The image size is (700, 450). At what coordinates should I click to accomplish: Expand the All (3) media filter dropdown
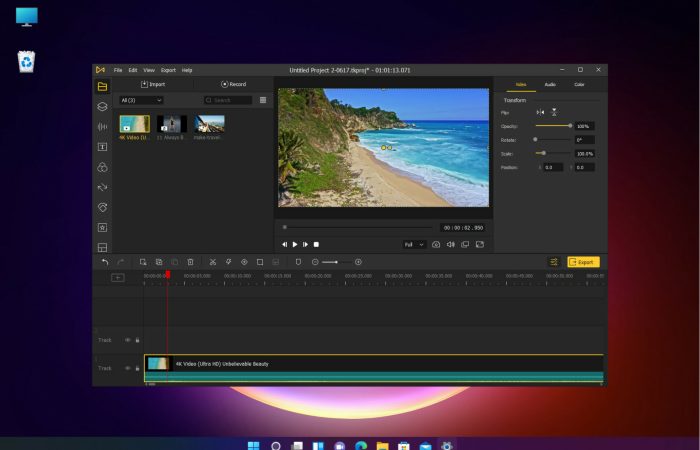point(141,100)
